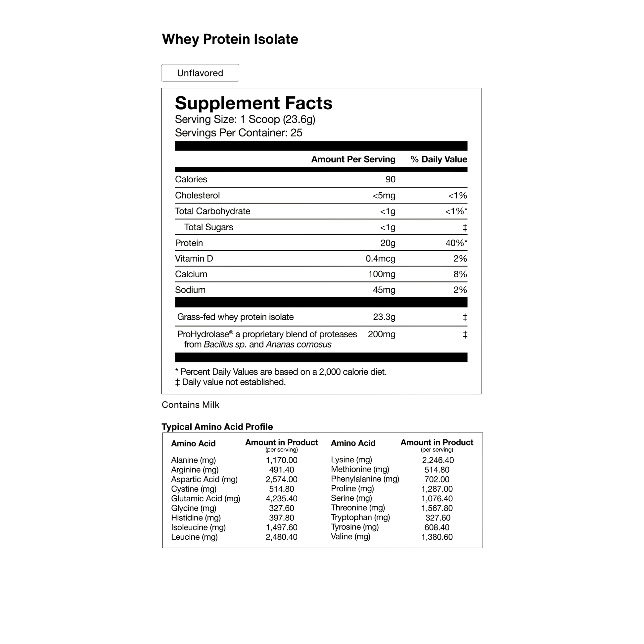Click the Protein 20g amount value
644x644 pixels.
[x=388, y=243]
